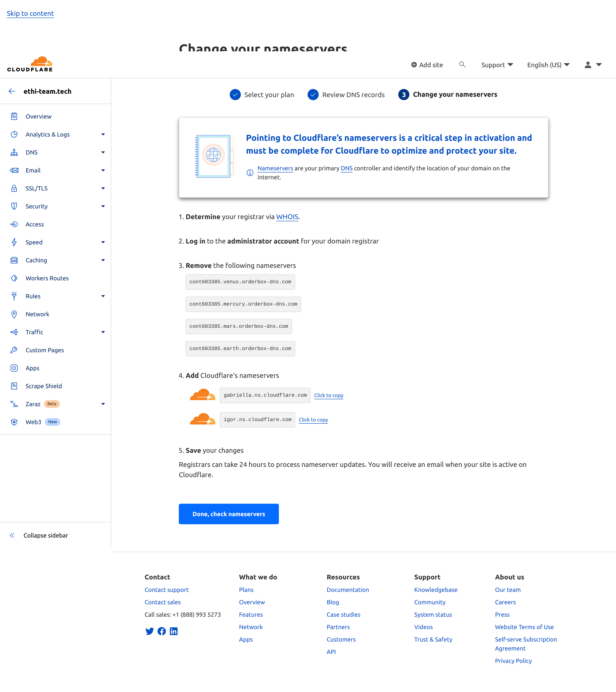Click the Custom Pages wrench icon
Screen dimensions: 616x692
pos(14,350)
